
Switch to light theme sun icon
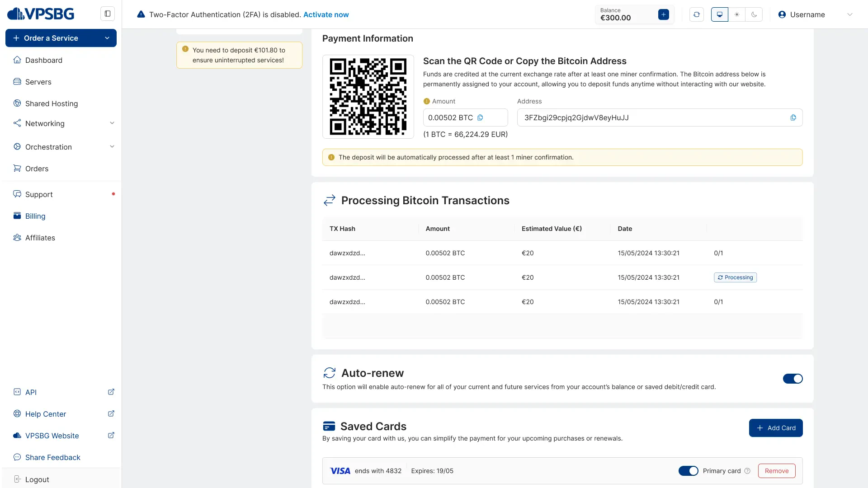[737, 14]
